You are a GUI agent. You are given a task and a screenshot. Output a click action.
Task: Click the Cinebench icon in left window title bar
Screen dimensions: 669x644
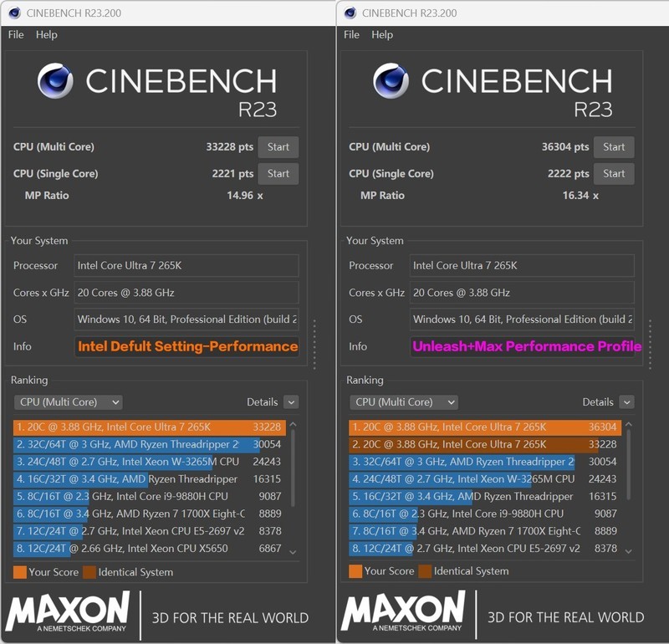(14, 13)
